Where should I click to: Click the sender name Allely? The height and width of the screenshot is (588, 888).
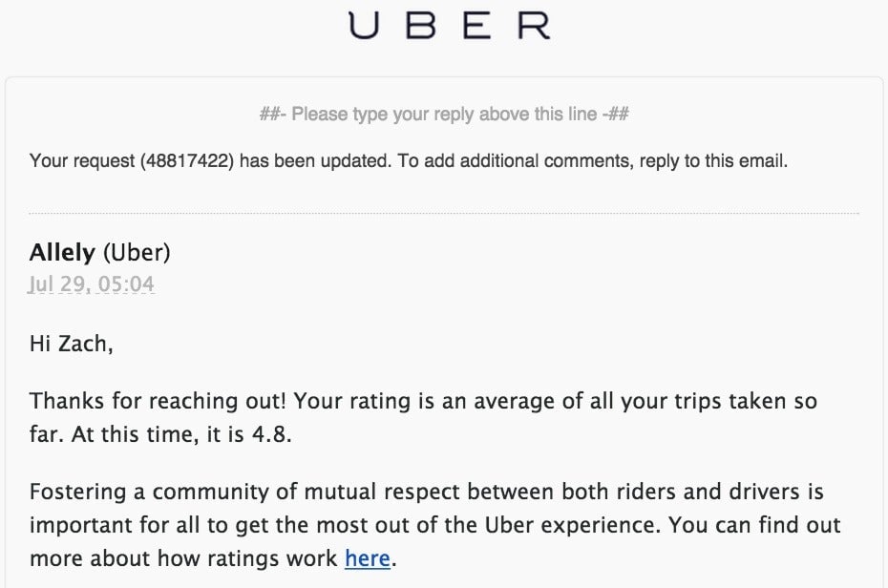62,252
